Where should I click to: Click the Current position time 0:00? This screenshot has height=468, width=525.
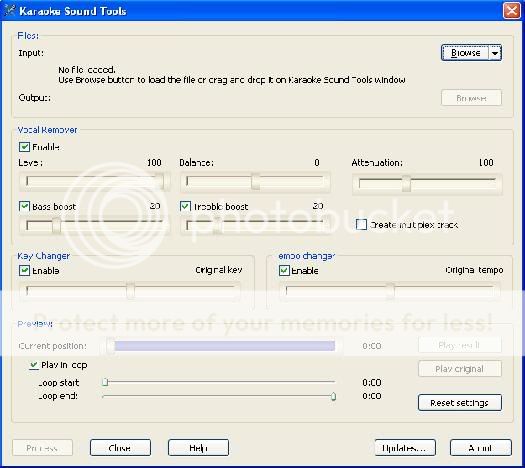pos(372,346)
